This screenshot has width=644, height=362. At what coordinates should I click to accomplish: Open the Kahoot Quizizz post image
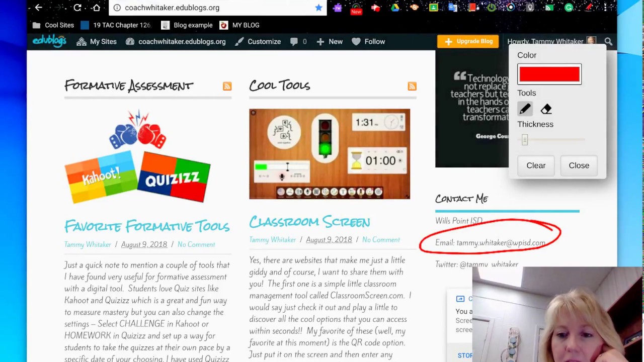point(137,156)
